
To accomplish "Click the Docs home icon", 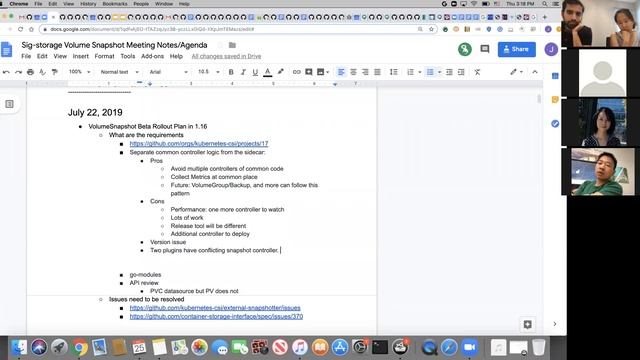I will pyautogui.click(x=7, y=50).
